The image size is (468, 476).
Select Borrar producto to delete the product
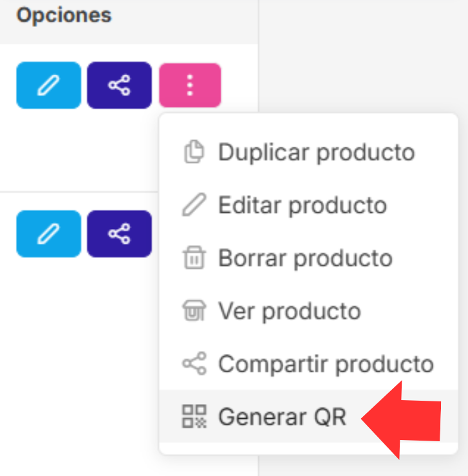(x=305, y=258)
